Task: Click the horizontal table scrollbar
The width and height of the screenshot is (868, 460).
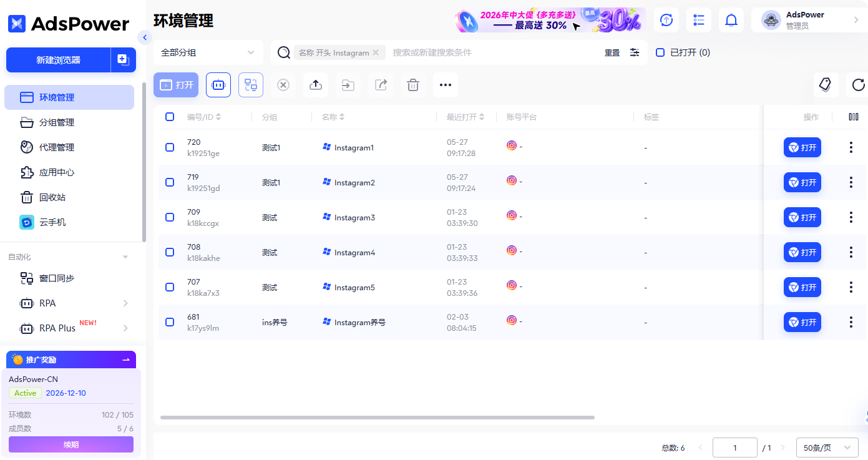Action: [x=378, y=417]
